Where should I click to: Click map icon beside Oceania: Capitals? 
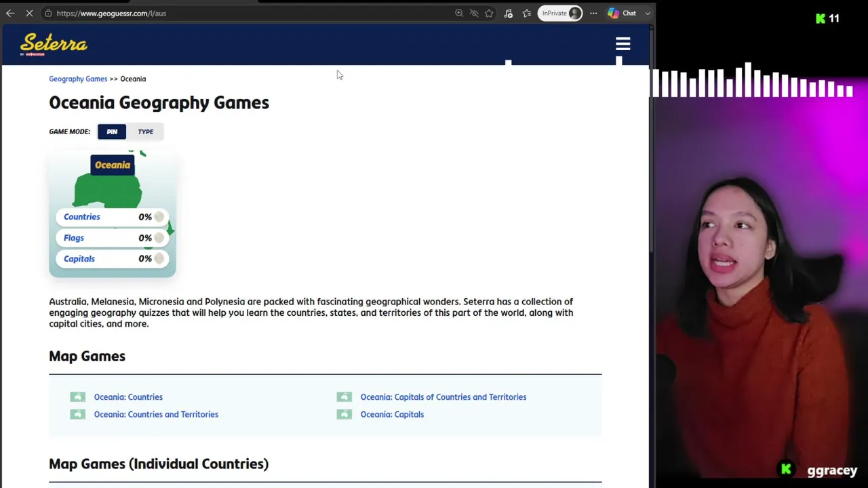pyautogui.click(x=344, y=414)
